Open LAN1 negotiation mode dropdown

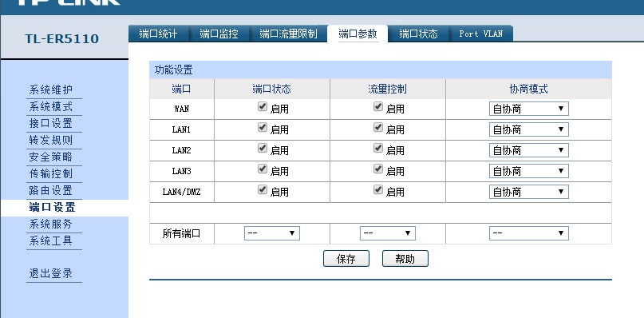click(x=528, y=129)
